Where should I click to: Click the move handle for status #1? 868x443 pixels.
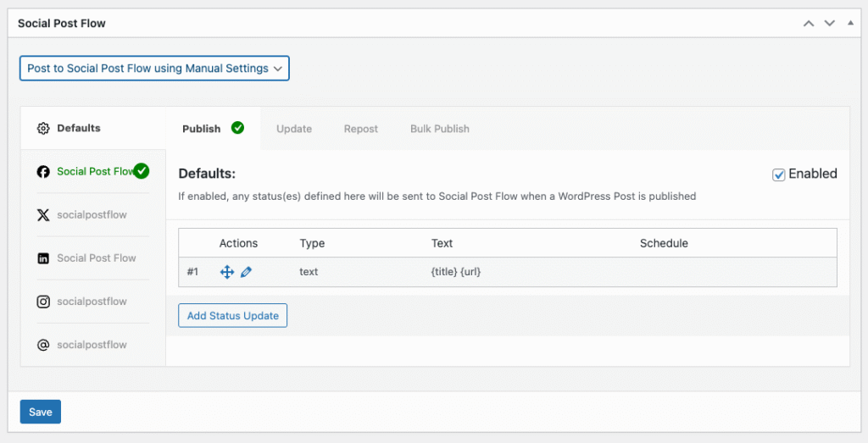[227, 272]
